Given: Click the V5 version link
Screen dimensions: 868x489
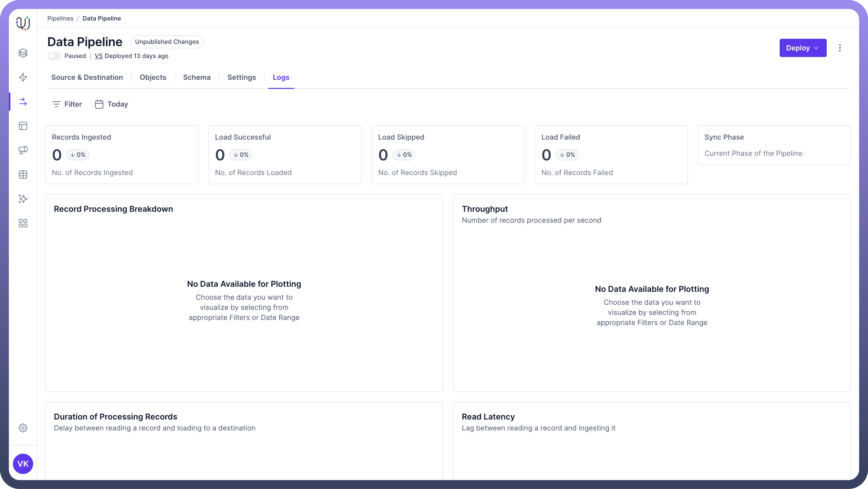Looking at the screenshot, I should pos(98,56).
